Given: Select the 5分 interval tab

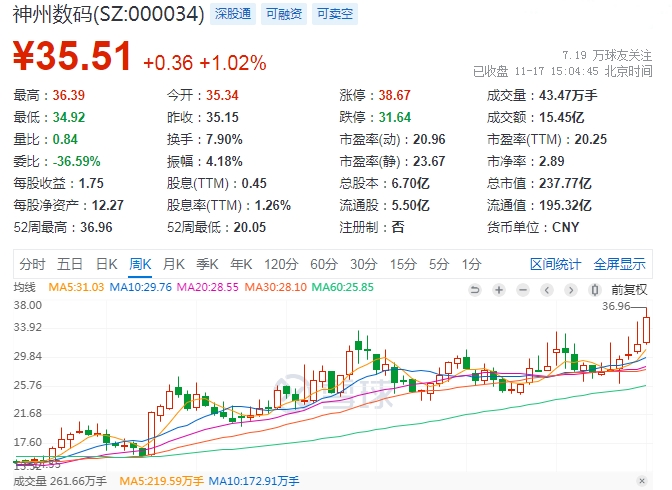Looking at the screenshot, I should click(x=439, y=264).
